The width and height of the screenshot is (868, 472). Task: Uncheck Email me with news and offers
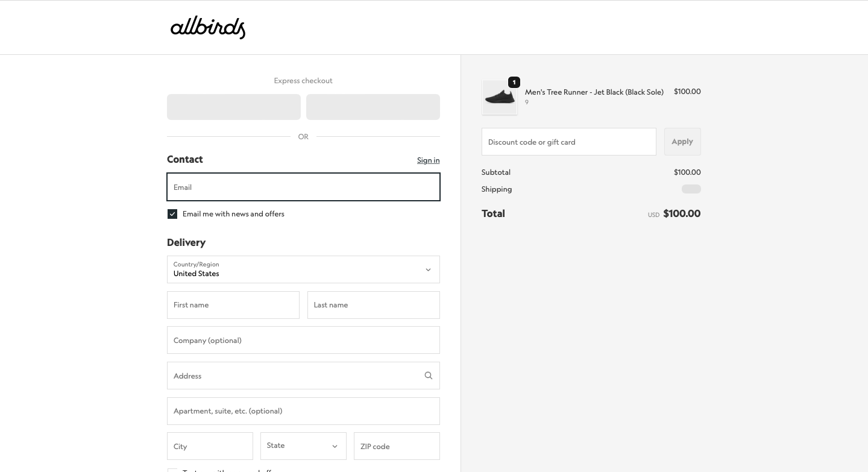click(172, 213)
